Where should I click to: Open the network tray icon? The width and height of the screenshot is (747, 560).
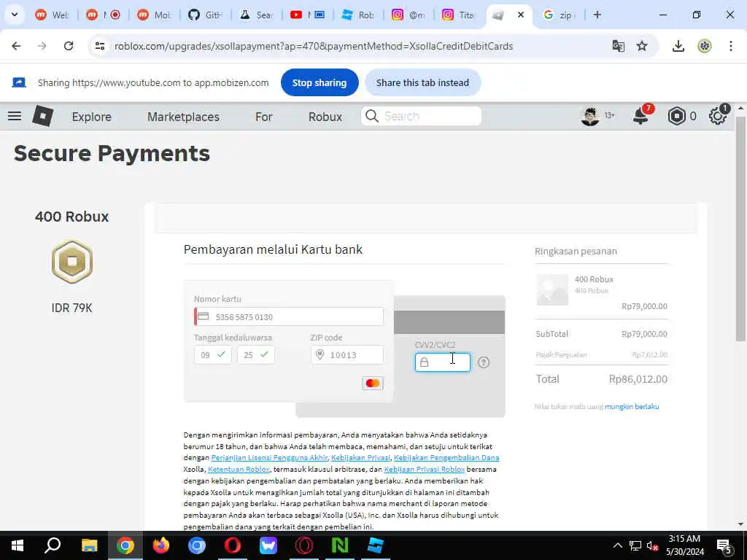(x=635, y=545)
